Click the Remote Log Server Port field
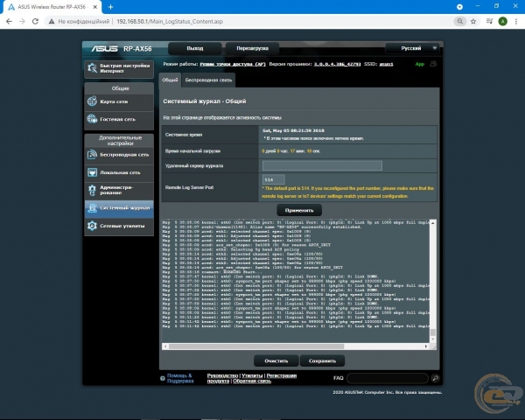This screenshot has width=525, height=420. pyautogui.click(x=274, y=179)
